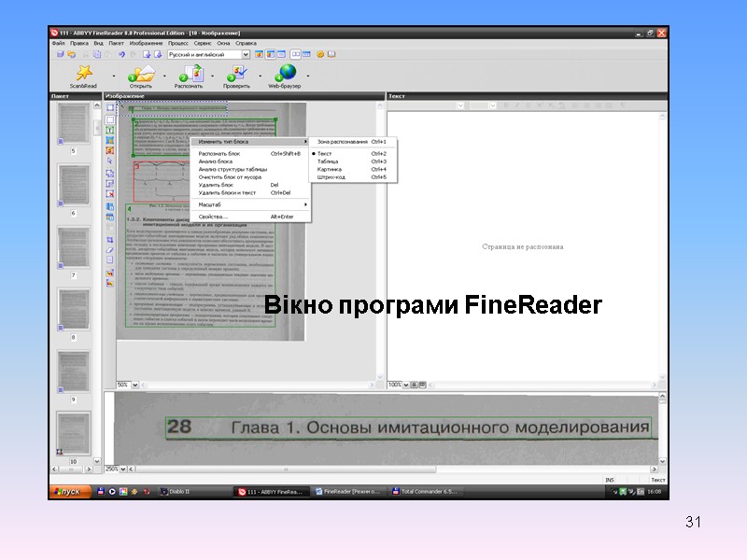The width and height of the screenshot is (747, 560).
Task: Click the open folder icon in small toolbar
Action: (x=72, y=54)
